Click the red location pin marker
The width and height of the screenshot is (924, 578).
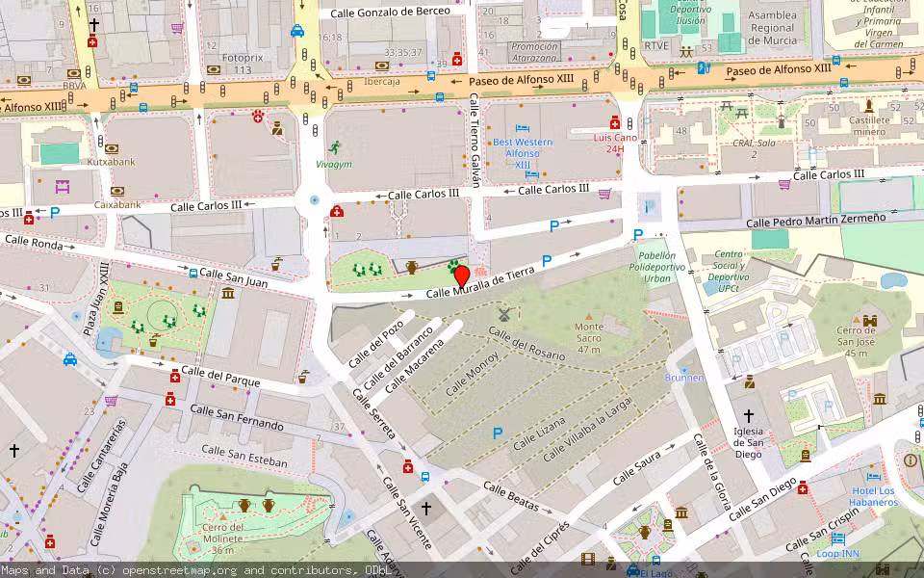click(462, 276)
